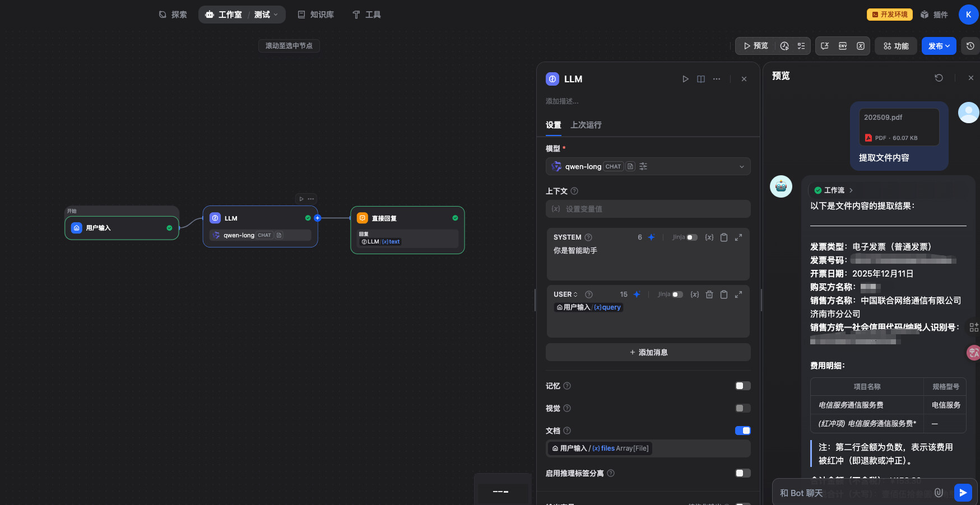Click the SYSTEM prompt generator sparkle icon
The height and width of the screenshot is (505, 980).
[x=651, y=237]
